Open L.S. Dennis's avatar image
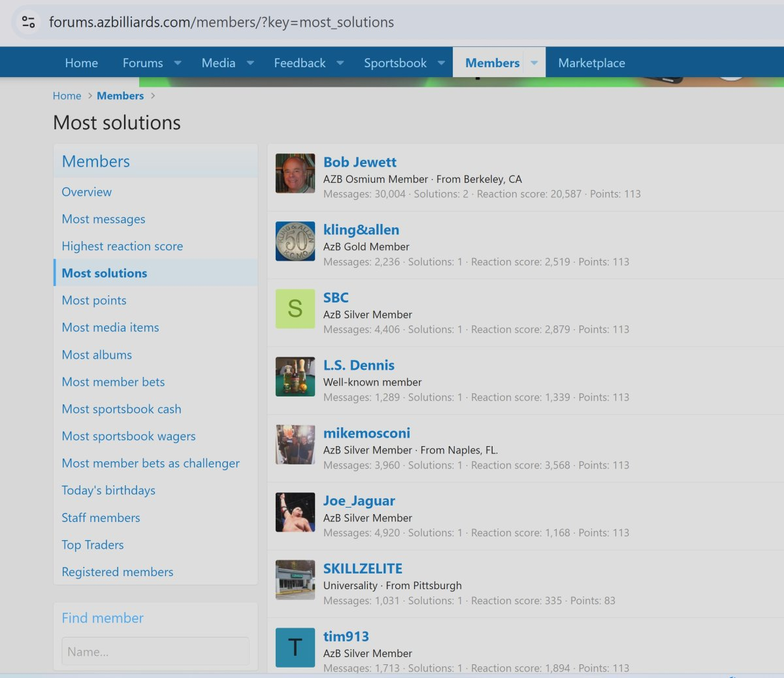Screen dimensions: 784x678 [295, 377]
